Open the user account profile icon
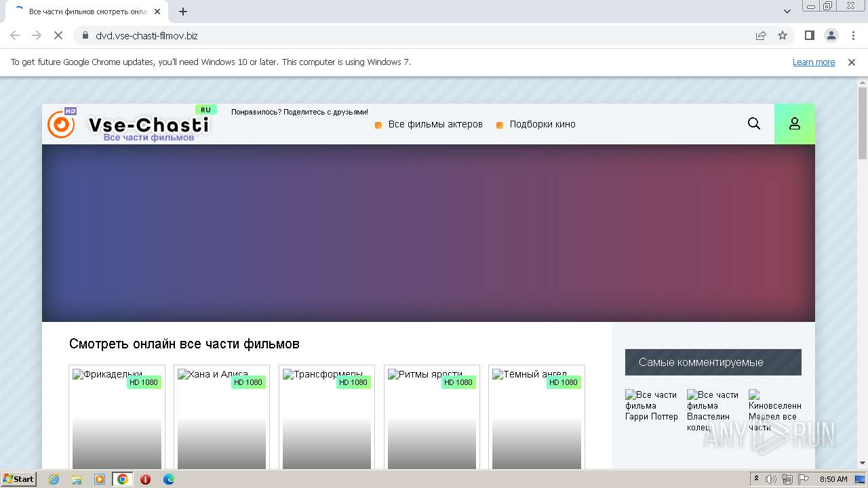Viewport: 868px width, 488px height. [795, 124]
